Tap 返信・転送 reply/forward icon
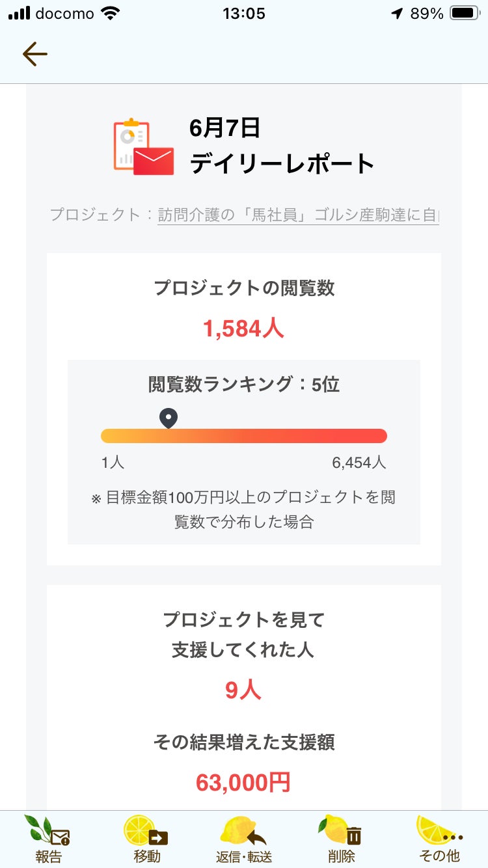Screen dimensions: 488x868 [x=243, y=838]
